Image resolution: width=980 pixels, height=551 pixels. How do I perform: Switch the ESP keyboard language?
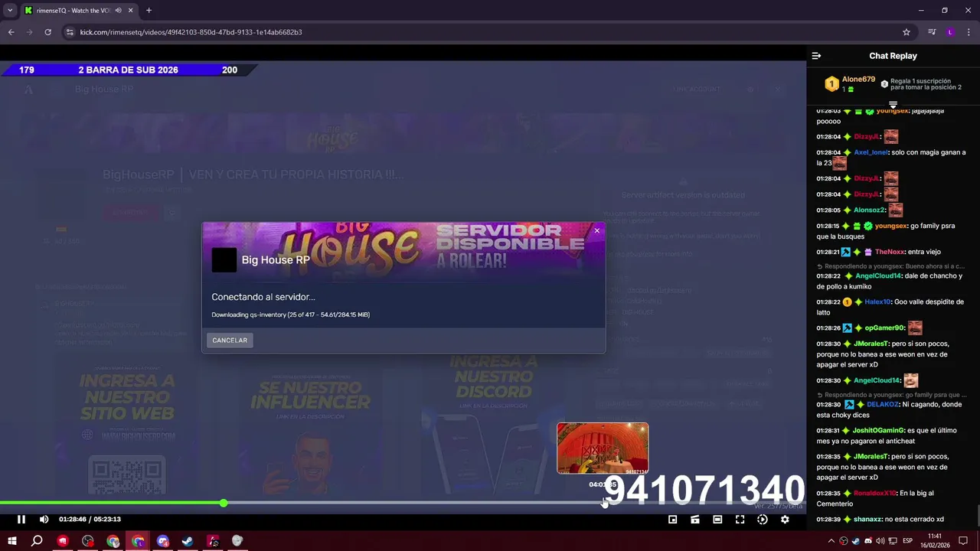(908, 541)
